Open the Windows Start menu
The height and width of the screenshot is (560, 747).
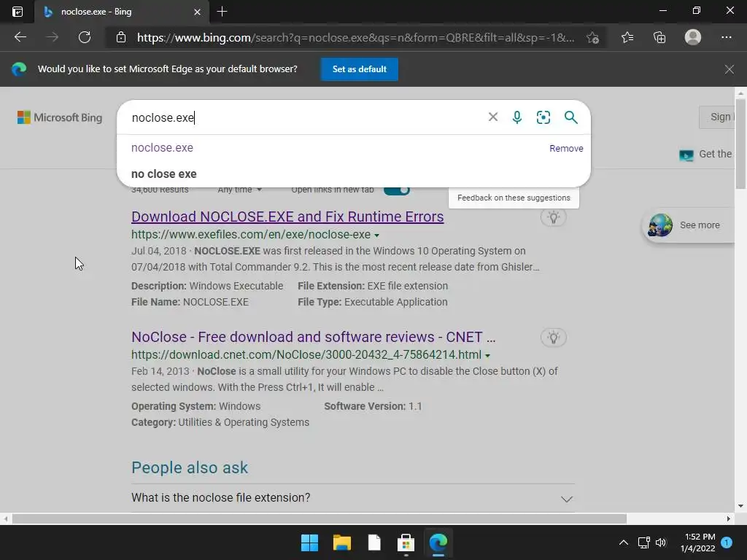tap(309, 542)
